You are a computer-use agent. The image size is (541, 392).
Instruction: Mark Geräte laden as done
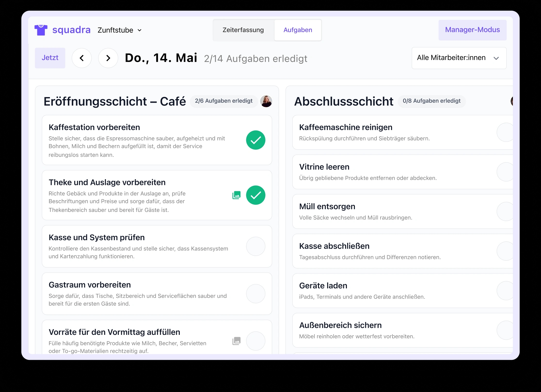505,291
